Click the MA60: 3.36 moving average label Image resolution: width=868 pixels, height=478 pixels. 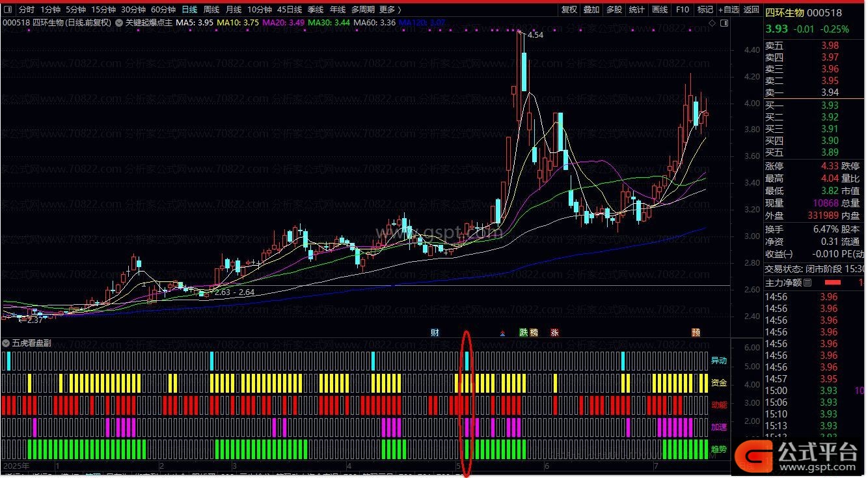(x=375, y=22)
